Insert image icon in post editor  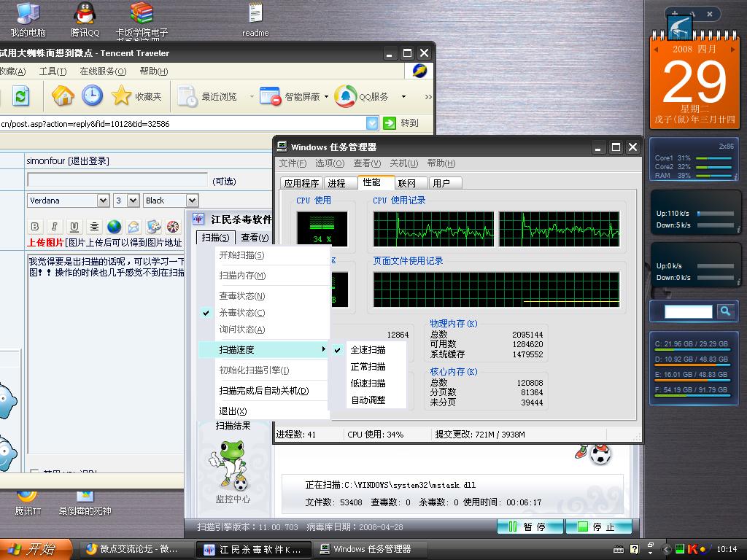(153, 226)
